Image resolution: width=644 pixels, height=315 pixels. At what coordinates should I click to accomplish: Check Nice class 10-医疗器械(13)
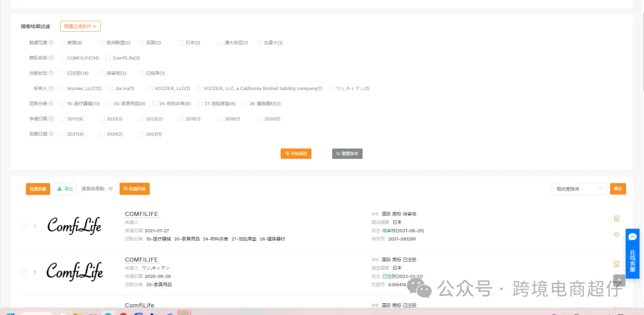click(x=63, y=103)
